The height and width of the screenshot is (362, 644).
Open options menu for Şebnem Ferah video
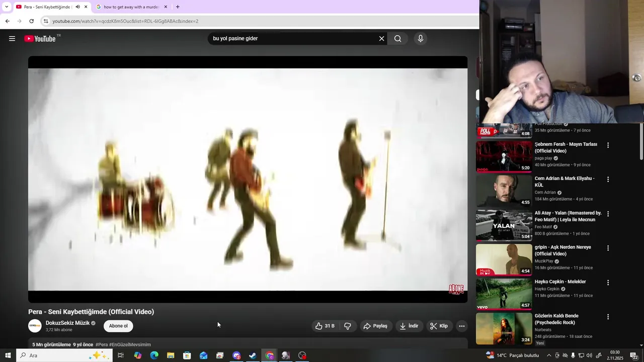tap(608, 145)
